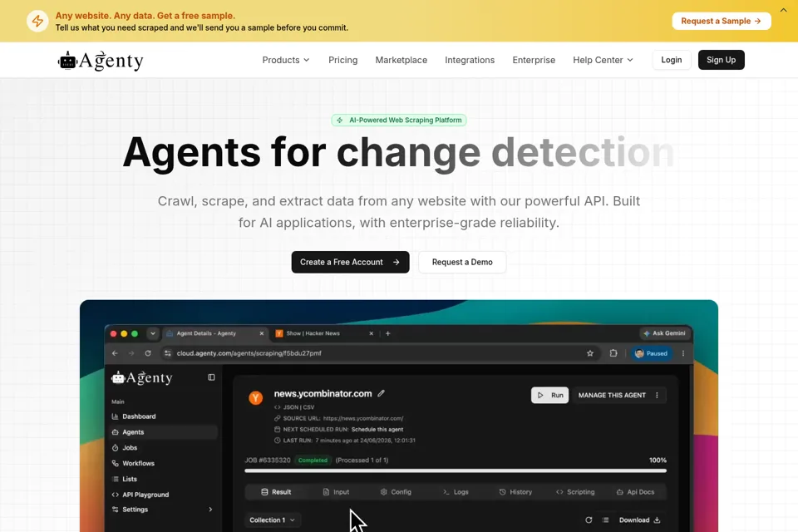
Task: Click the browser back arrow
Action: (x=115, y=353)
